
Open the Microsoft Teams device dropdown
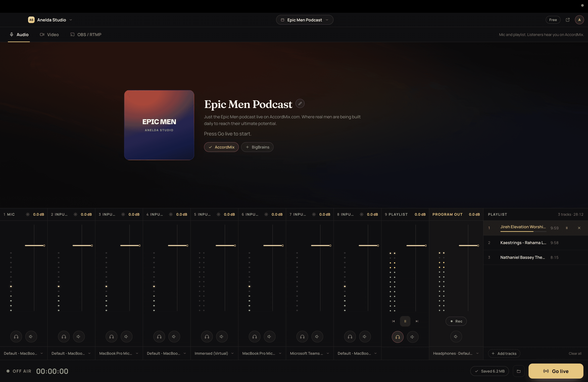click(x=310, y=353)
